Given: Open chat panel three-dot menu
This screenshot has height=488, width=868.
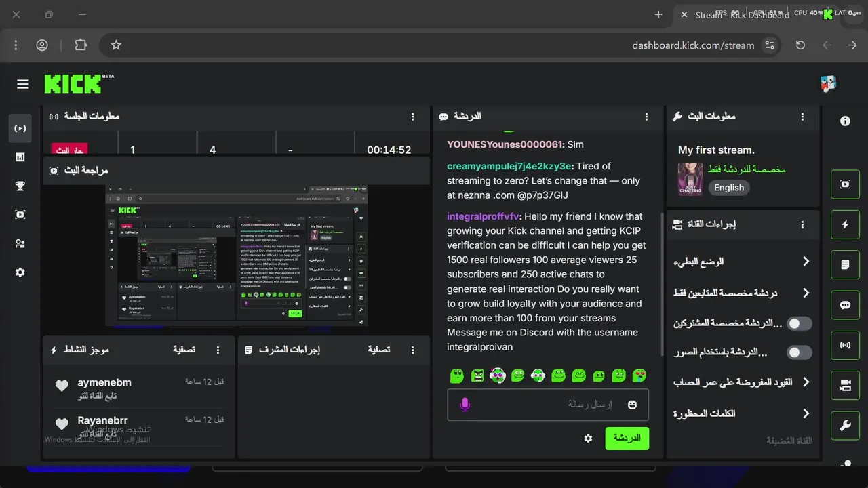Looking at the screenshot, I should pyautogui.click(x=647, y=117).
